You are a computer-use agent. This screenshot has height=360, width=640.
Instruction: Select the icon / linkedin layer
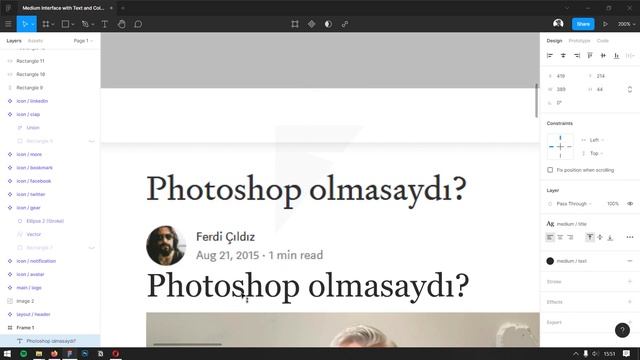(32, 101)
